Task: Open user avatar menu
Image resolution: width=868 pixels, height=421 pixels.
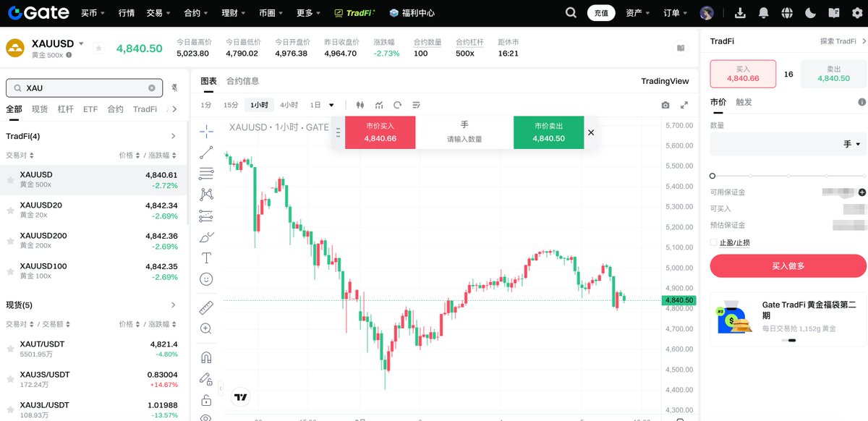Action: click(707, 12)
